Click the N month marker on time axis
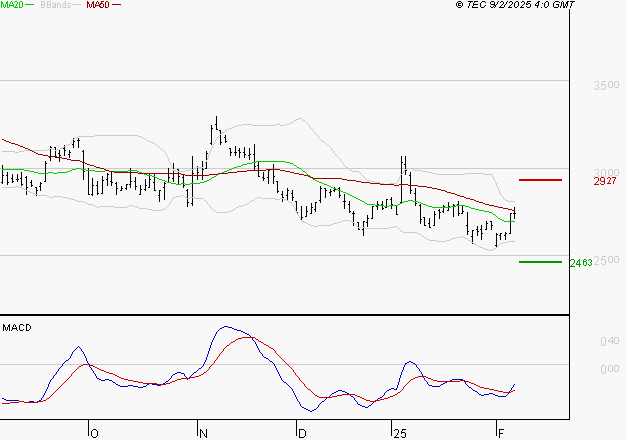The height and width of the screenshot is (440, 627). 203,434
